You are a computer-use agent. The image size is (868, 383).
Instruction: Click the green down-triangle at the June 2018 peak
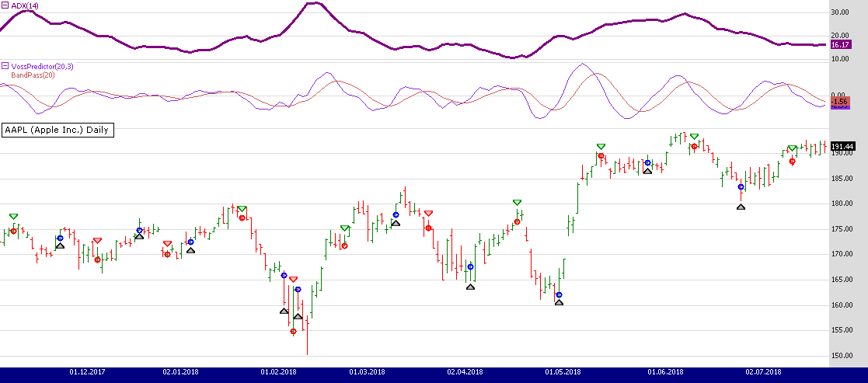[694, 137]
